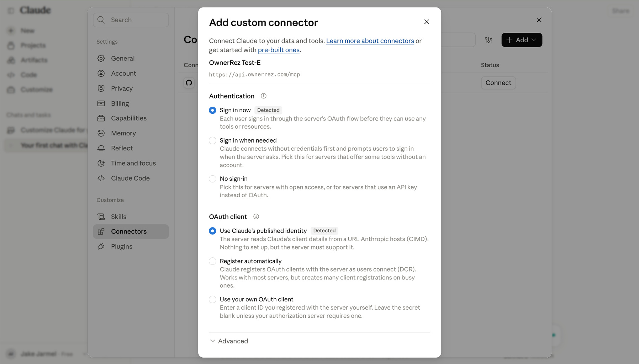
Task: Click the Share button at top right
Action: tap(620, 11)
